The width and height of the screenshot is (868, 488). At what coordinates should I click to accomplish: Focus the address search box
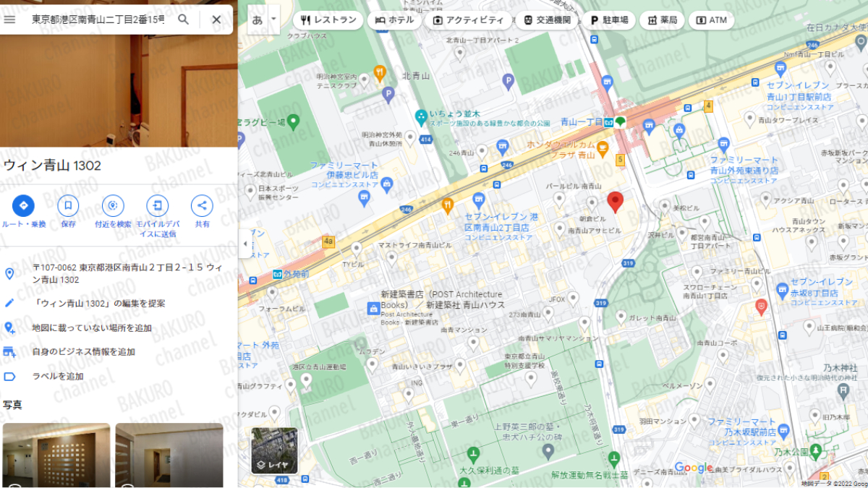(98, 20)
